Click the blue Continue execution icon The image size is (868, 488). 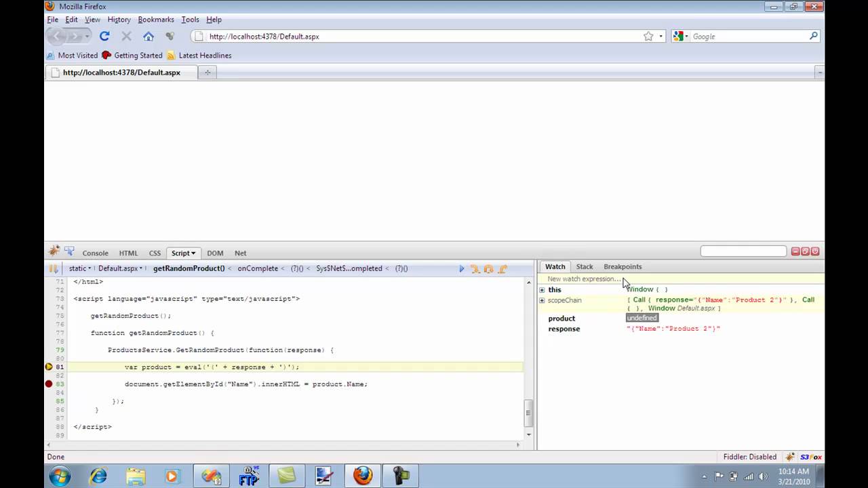pos(461,268)
